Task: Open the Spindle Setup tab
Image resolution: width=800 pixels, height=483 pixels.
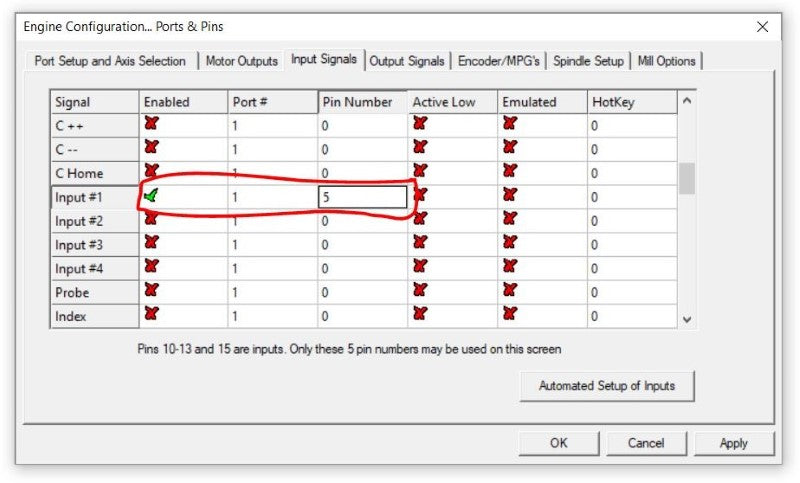Action: 588,61
